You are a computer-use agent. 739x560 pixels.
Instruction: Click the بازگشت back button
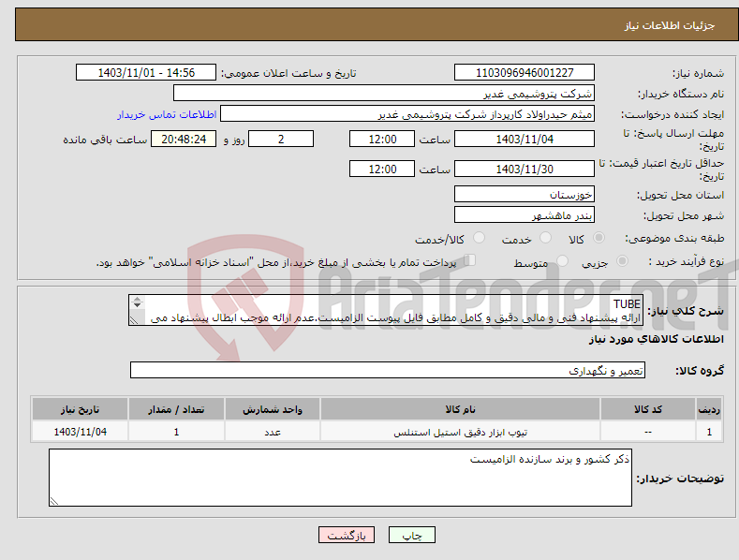coord(347,536)
